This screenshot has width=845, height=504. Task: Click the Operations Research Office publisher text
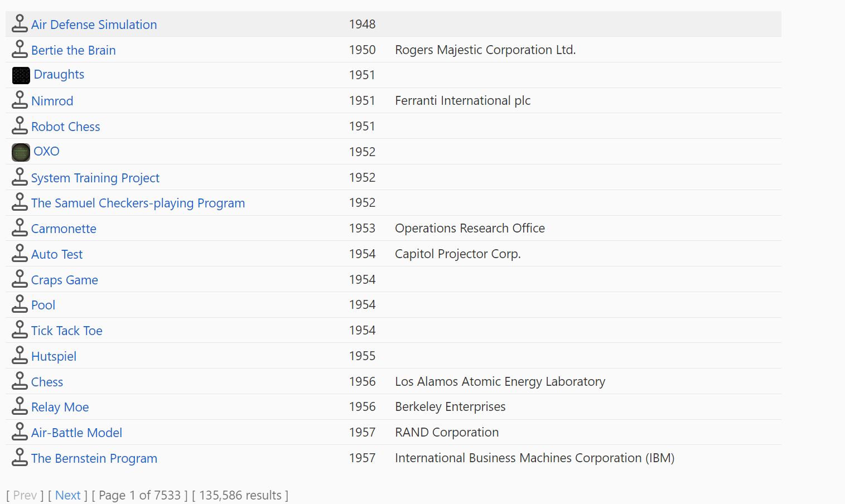point(470,228)
